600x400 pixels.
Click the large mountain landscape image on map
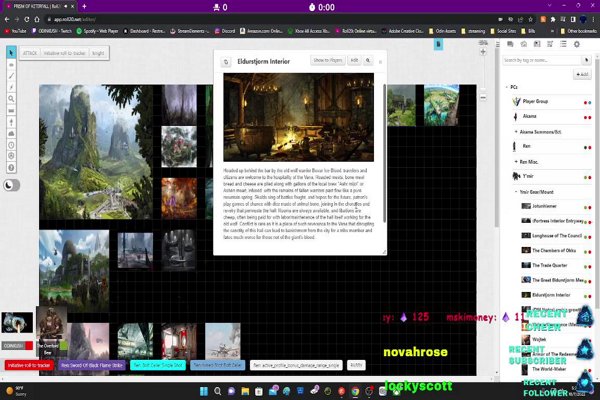coord(96,152)
